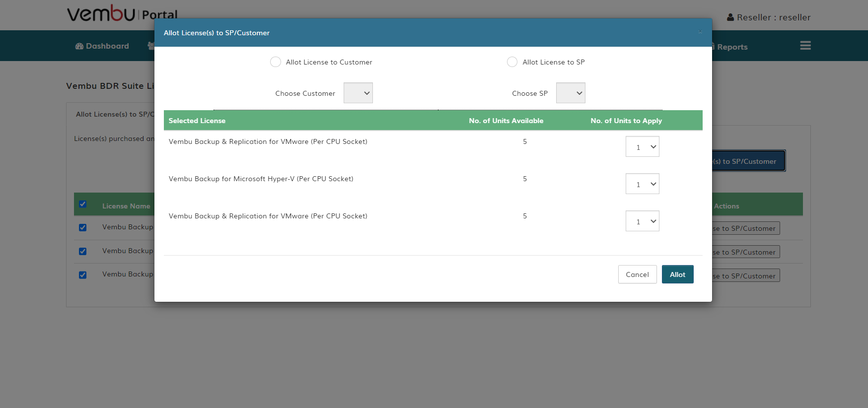Viewport: 868px width, 408px height.
Task: Choose the Allot License to SP radio
Action: [x=512, y=62]
